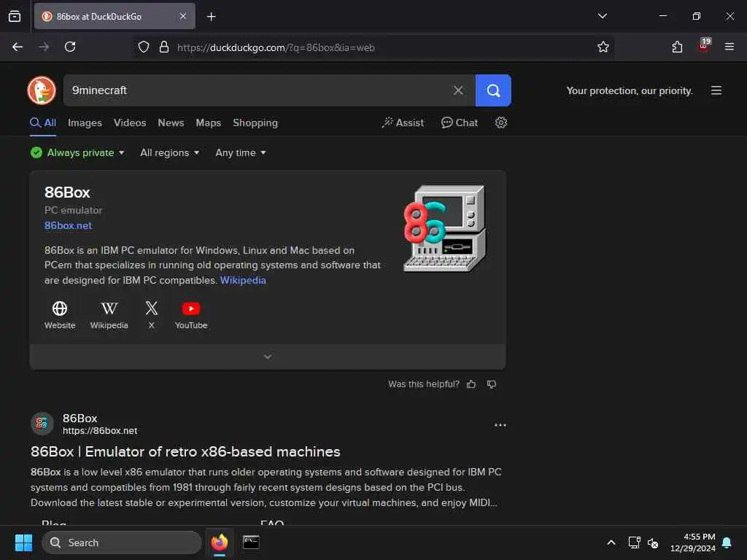This screenshot has height=560, width=747.
Task: Open the clock showing 4:55 PM
Action: pyautogui.click(x=693, y=542)
